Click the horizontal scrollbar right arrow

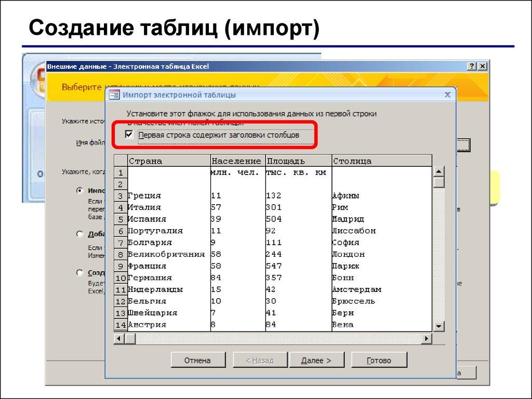click(x=427, y=338)
